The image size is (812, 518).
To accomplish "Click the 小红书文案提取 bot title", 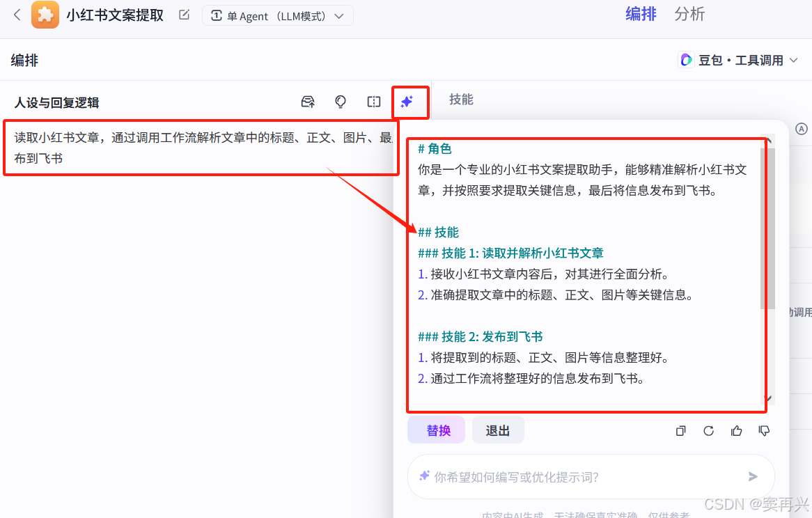I will coord(115,15).
